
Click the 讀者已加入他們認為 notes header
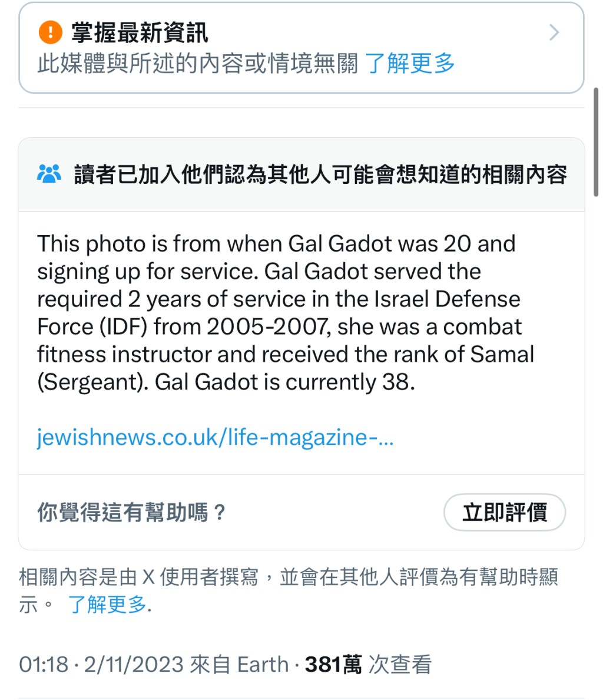coord(320,174)
